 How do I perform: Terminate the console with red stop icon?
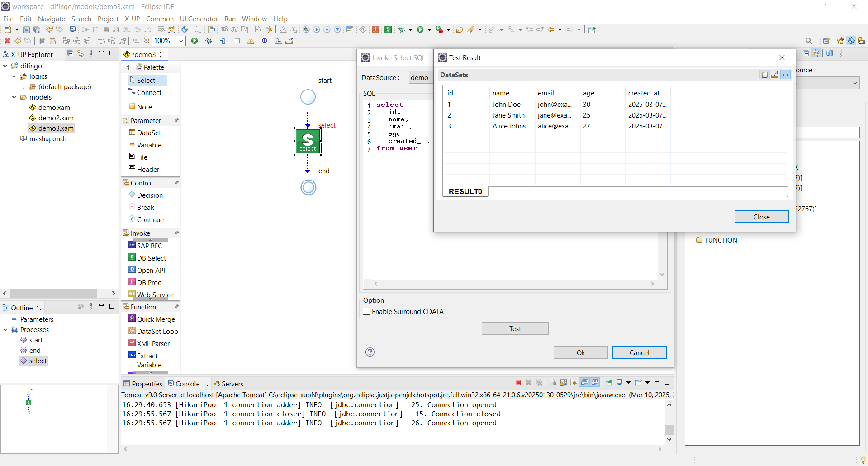pyautogui.click(x=518, y=383)
